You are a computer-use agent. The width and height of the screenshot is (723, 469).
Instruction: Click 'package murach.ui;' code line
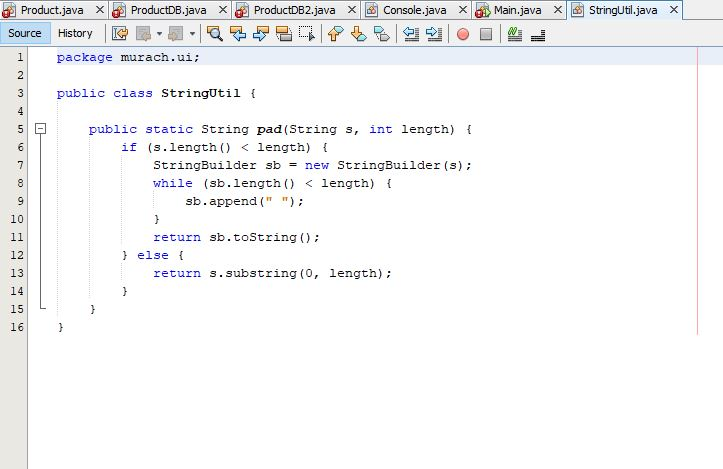pos(128,58)
